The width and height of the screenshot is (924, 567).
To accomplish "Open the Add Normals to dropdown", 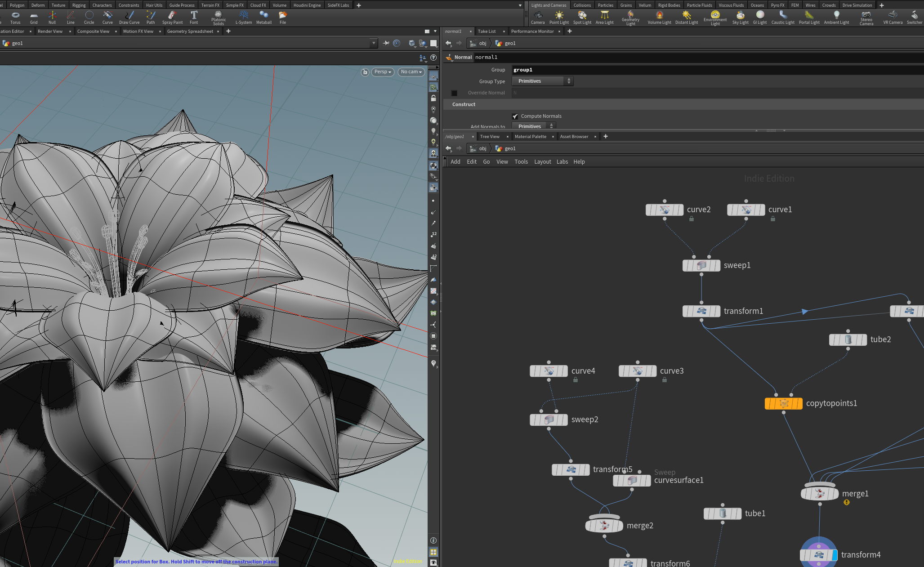I will 534,126.
